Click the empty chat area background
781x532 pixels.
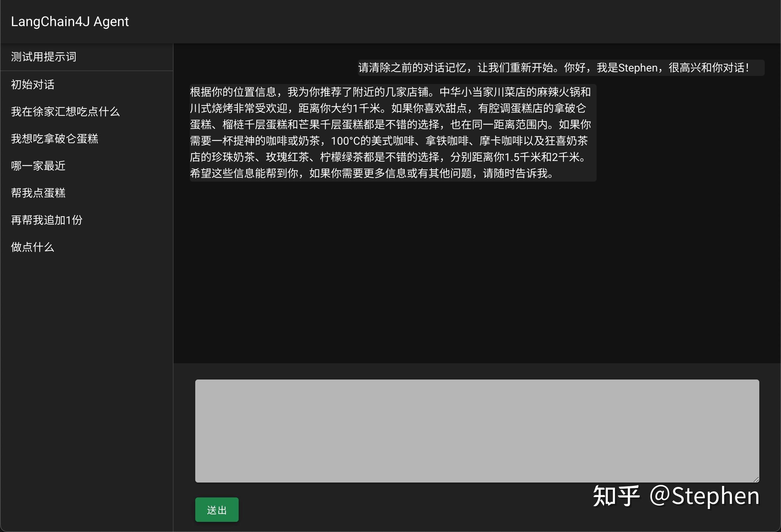(x=475, y=271)
